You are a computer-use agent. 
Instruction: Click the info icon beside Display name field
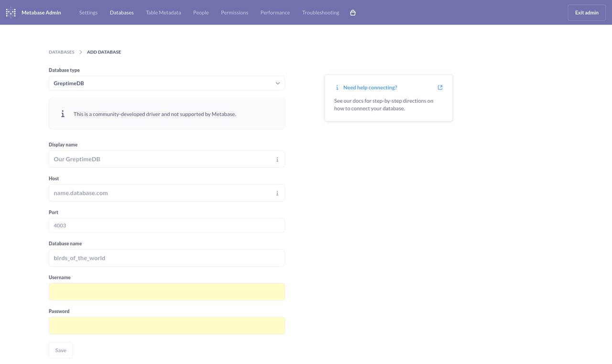pos(277,159)
